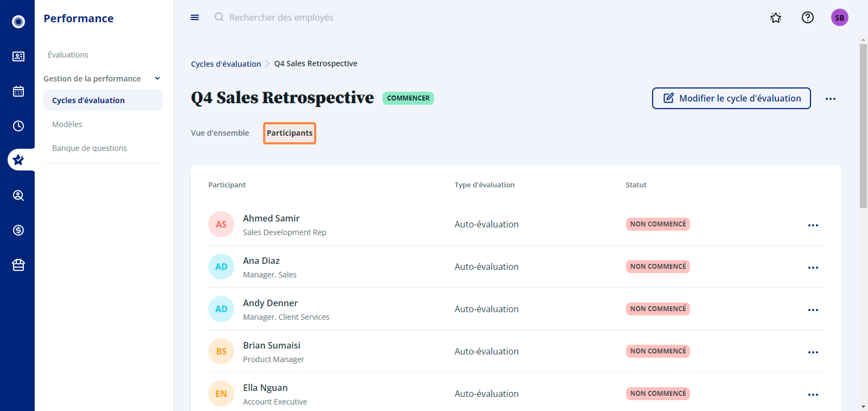Image resolution: width=868 pixels, height=411 pixels.
Task: Click Auto-évaluation in Ahmed Samir's row
Action: 486,224
